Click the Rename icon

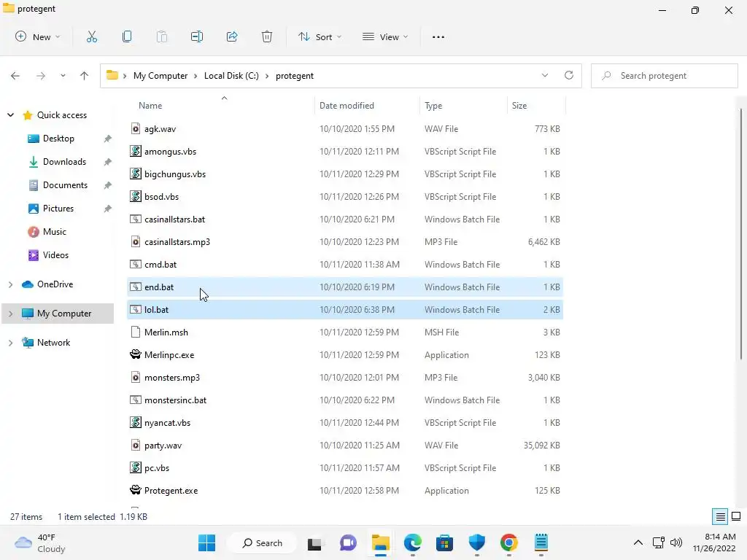(197, 36)
